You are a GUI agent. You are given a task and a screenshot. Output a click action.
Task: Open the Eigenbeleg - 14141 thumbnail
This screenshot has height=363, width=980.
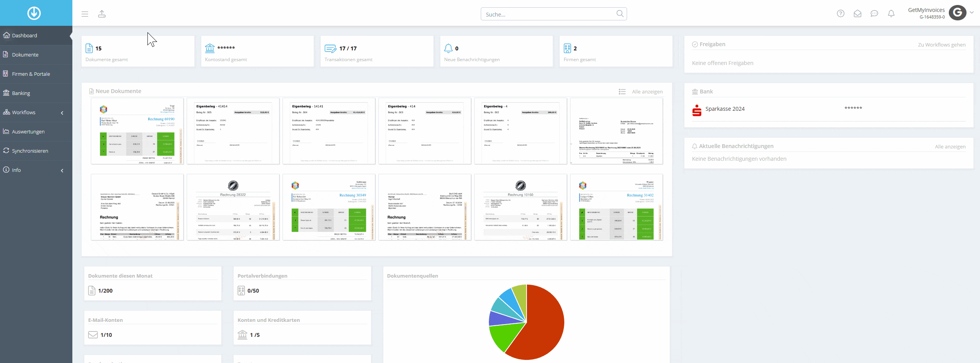329,131
